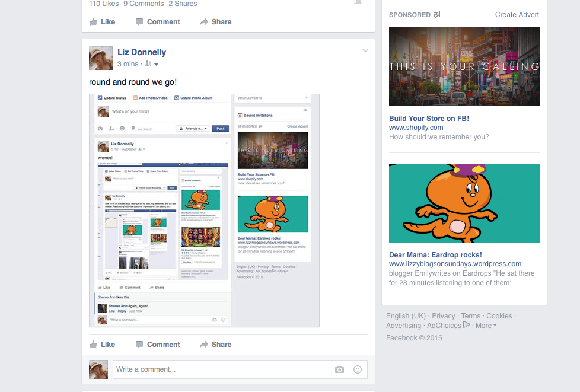Screen dimensions: 580x392
Task: Click the flag icon on the top post
Action: pyautogui.click(x=358, y=3)
